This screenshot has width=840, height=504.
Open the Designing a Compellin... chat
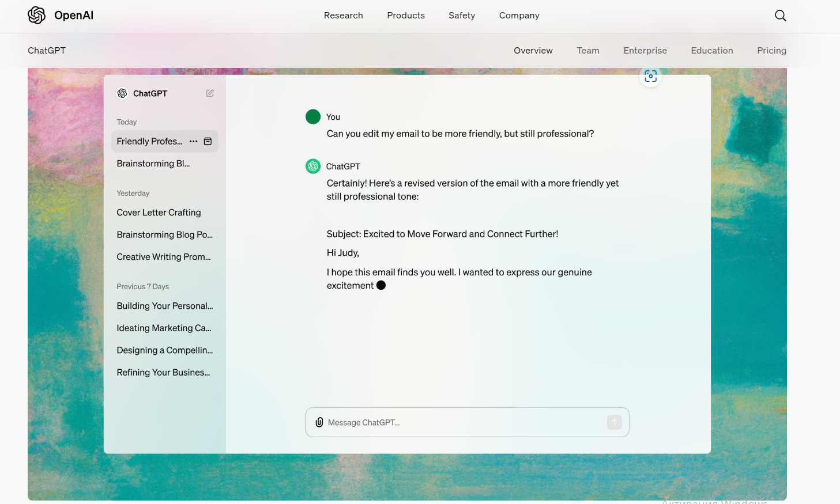tap(165, 350)
